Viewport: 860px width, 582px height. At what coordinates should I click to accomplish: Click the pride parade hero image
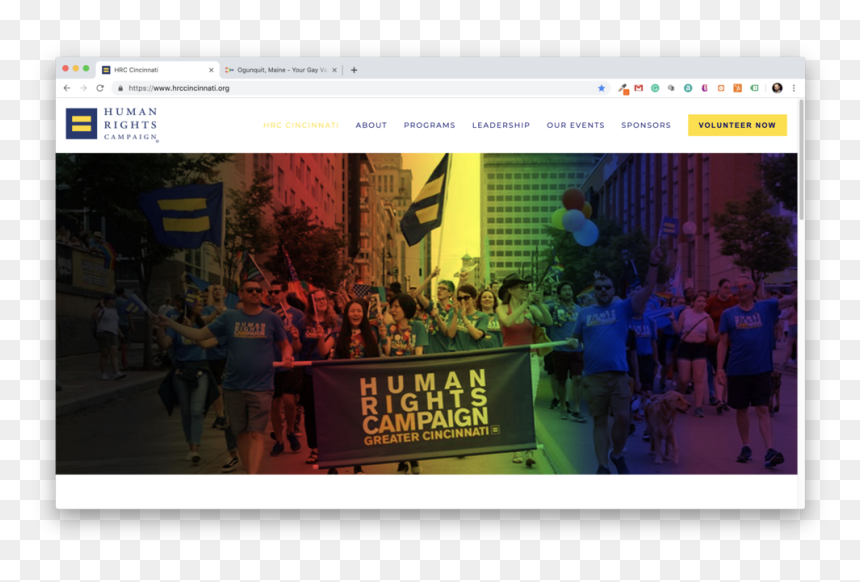(426, 313)
